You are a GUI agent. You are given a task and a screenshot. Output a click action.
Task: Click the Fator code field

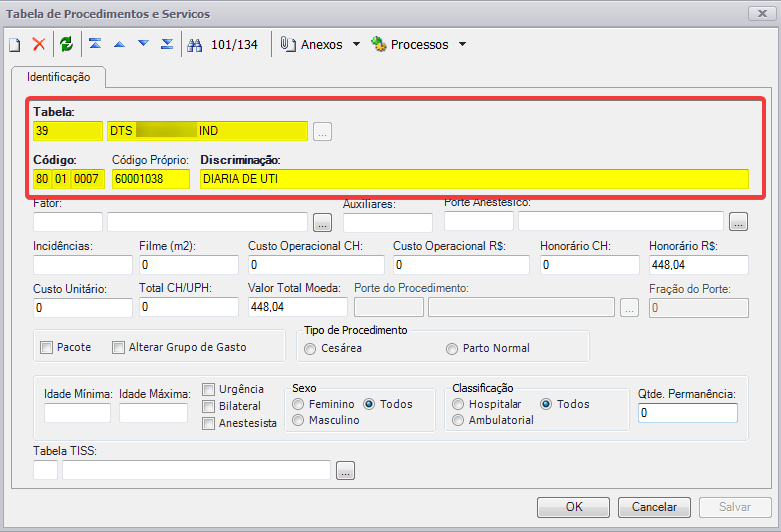[68, 222]
